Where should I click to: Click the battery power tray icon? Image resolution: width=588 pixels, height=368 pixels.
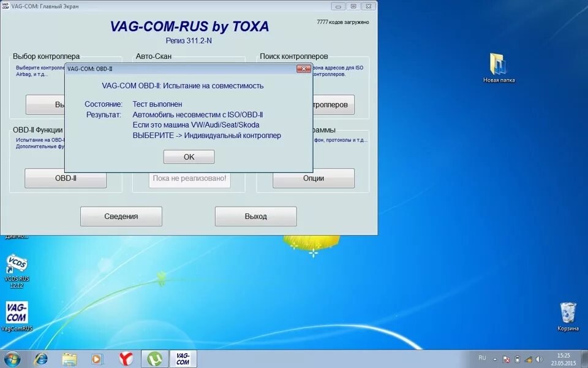tap(517, 360)
